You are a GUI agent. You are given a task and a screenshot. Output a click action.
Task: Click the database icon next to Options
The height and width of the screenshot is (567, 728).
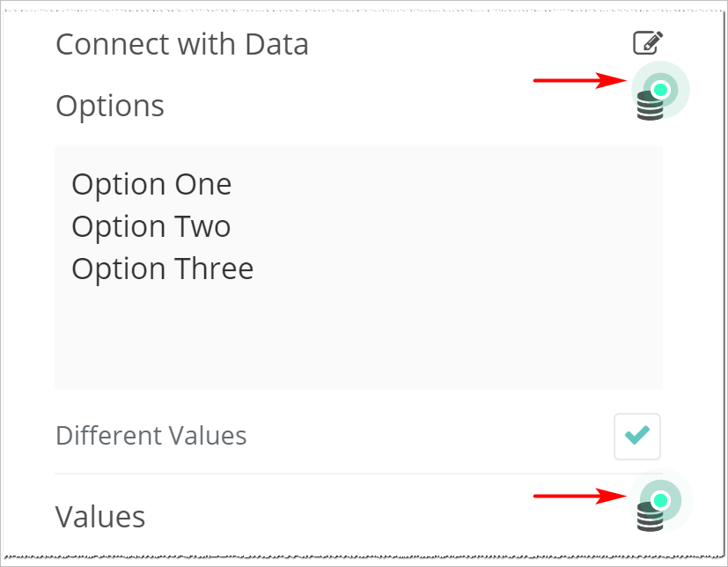(649, 110)
